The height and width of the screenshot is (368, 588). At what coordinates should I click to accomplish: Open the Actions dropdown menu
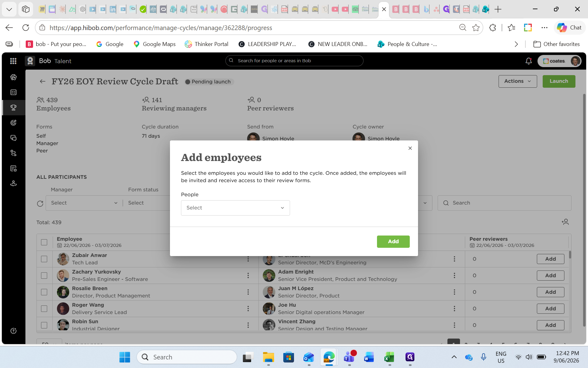pyautogui.click(x=518, y=81)
